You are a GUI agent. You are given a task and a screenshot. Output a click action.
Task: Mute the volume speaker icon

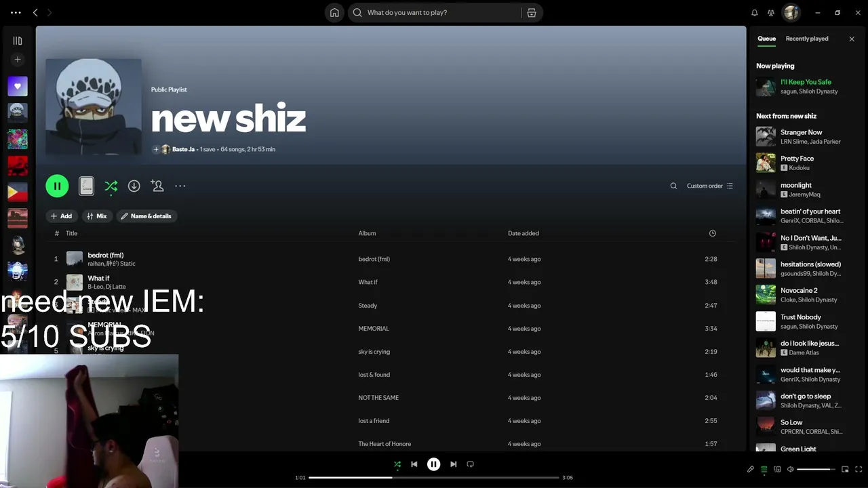[790, 469]
